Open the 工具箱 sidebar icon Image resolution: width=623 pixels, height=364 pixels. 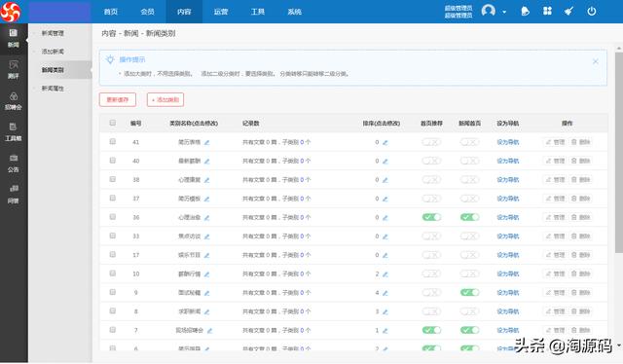(14, 132)
